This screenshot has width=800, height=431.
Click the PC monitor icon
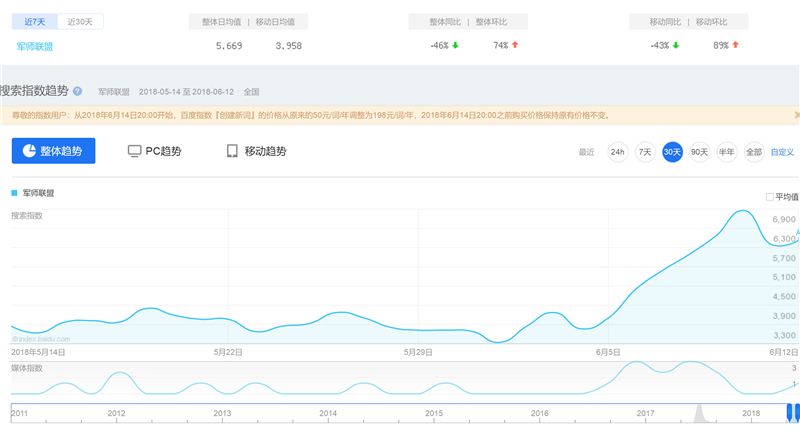pos(134,151)
